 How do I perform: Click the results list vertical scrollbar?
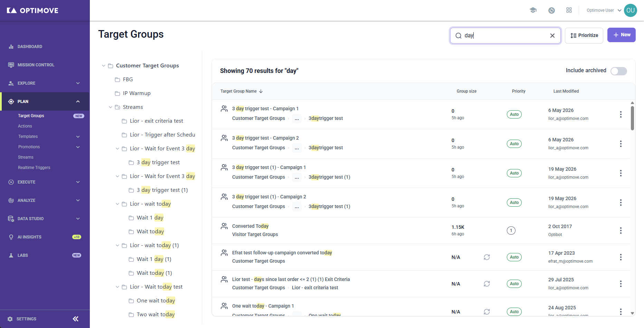pos(632,118)
